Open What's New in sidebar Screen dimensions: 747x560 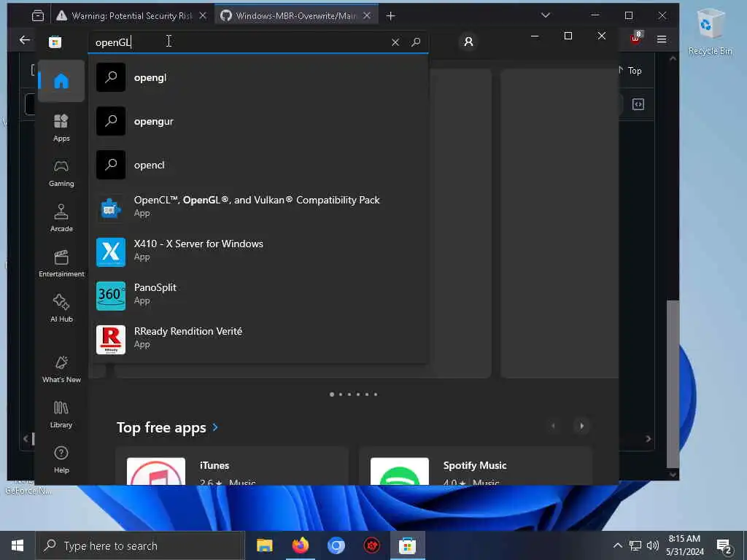coord(61,369)
